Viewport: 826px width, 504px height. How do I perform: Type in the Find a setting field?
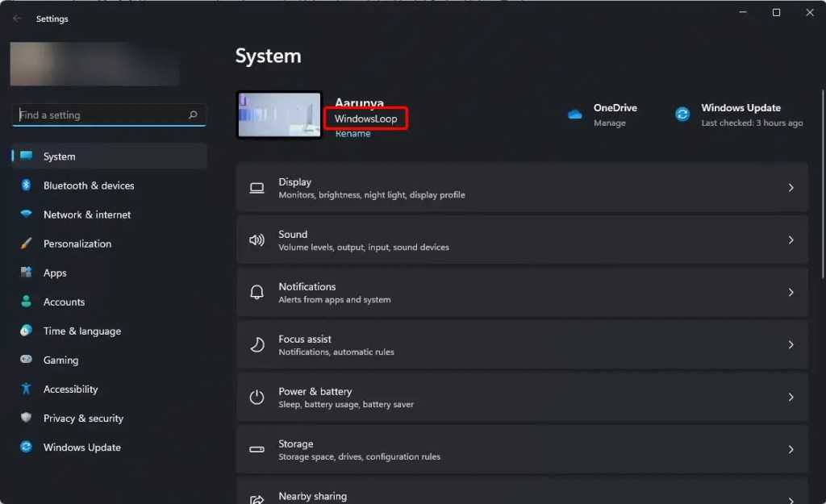click(101, 115)
